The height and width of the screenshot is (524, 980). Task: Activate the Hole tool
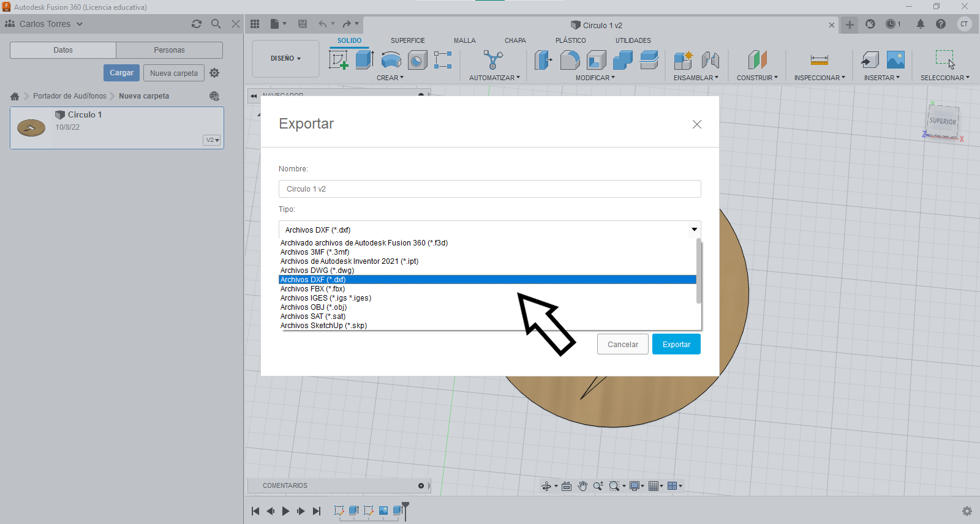pyautogui.click(x=418, y=60)
